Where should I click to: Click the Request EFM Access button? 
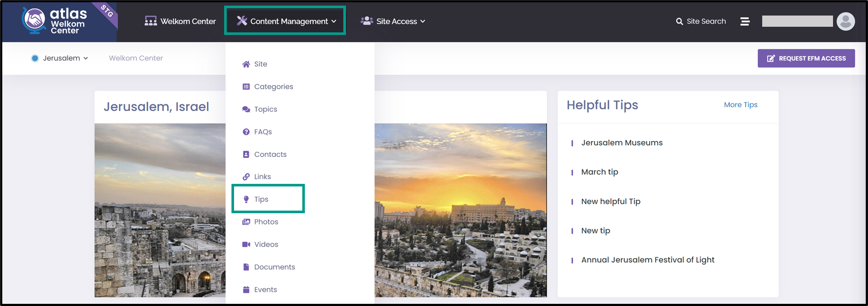coord(806,58)
